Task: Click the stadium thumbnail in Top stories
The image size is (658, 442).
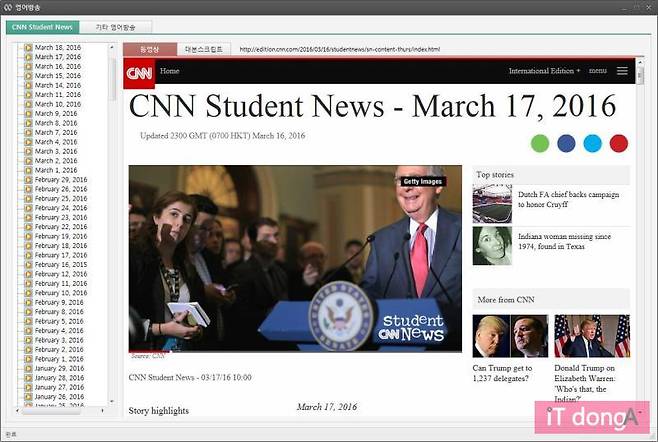Action: [492, 204]
